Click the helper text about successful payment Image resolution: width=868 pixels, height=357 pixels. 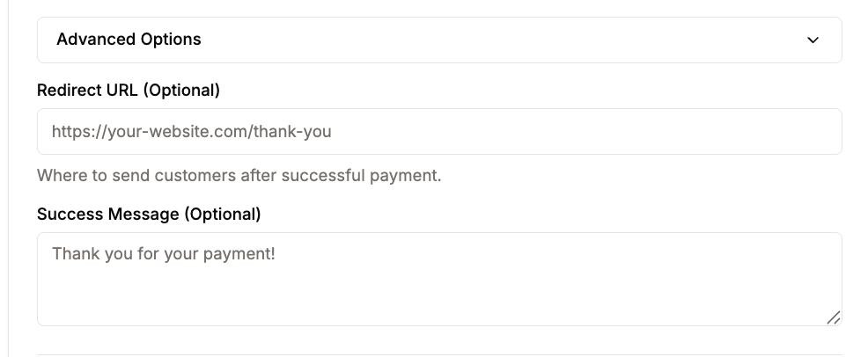click(x=239, y=175)
